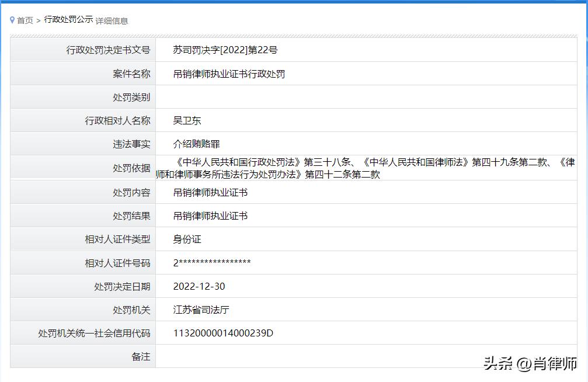Click the credit code 11320000014000239D
This screenshot has height=382, width=588.
pyautogui.click(x=221, y=333)
